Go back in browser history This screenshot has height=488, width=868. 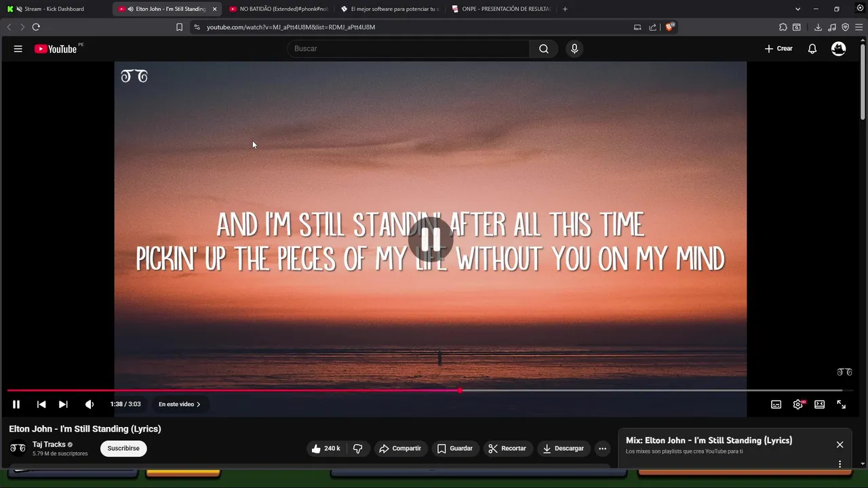click(x=9, y=27)
